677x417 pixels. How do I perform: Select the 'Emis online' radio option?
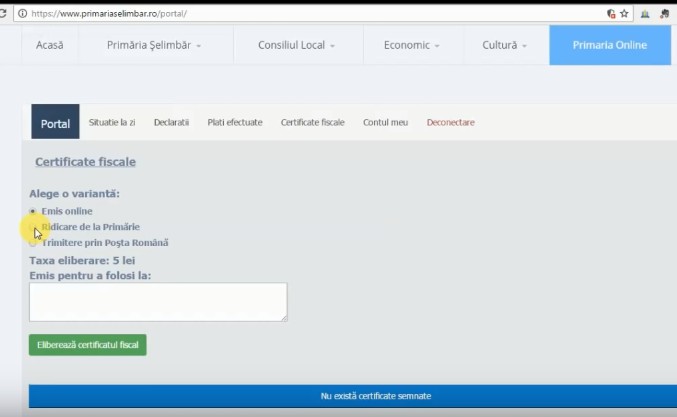(x=33, y=211)
